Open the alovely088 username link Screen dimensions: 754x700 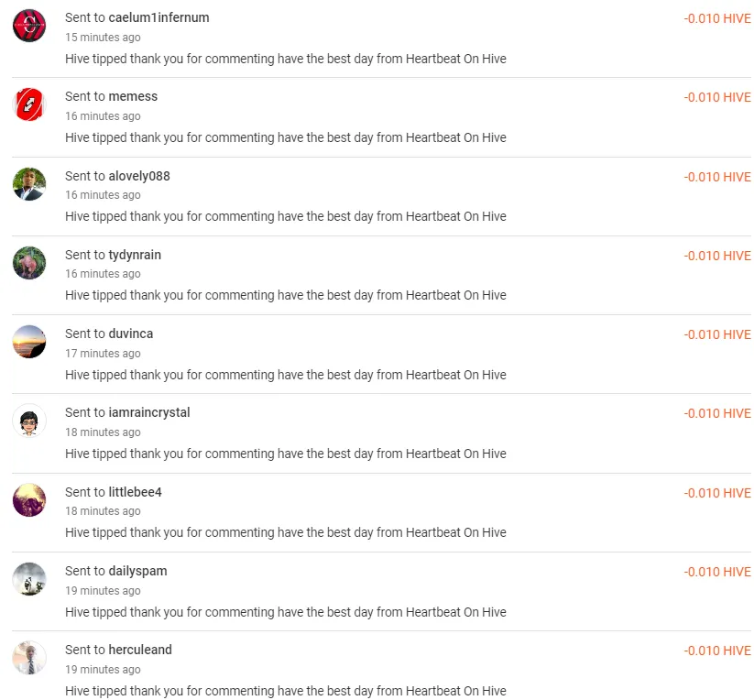pos(139,176)
